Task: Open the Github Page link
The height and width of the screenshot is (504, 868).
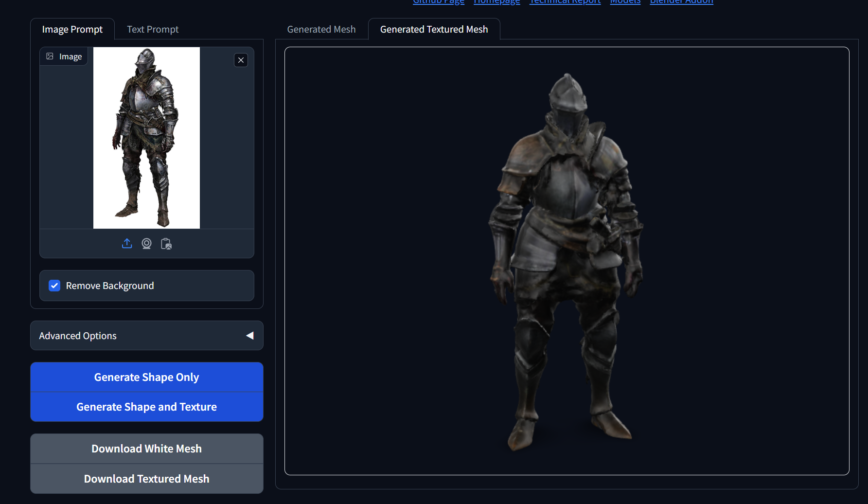Action: click(439, 2)
